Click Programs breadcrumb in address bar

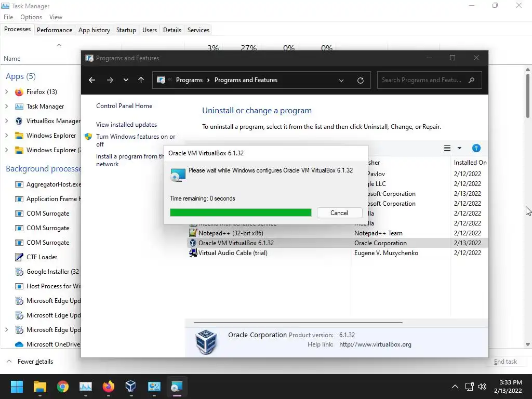(189, 80)
